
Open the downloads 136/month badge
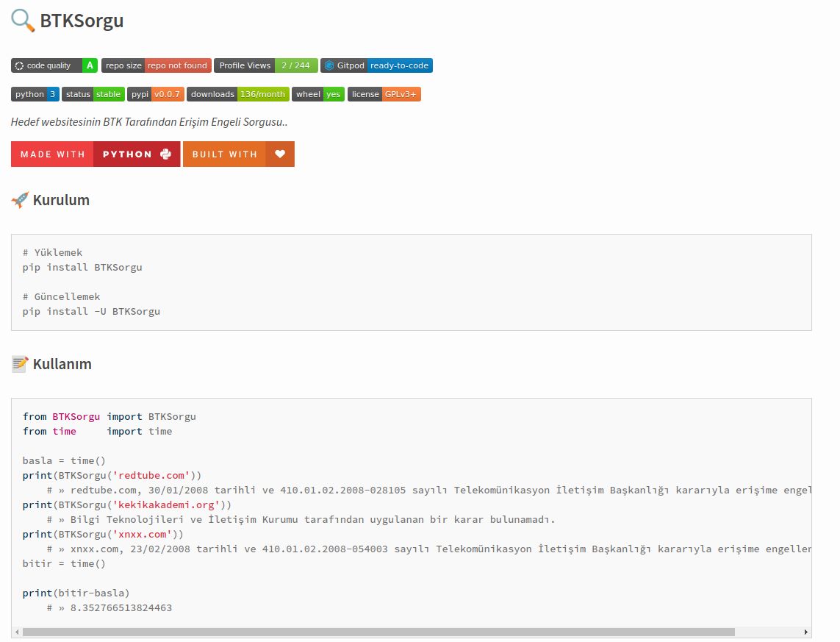point(238,94)
